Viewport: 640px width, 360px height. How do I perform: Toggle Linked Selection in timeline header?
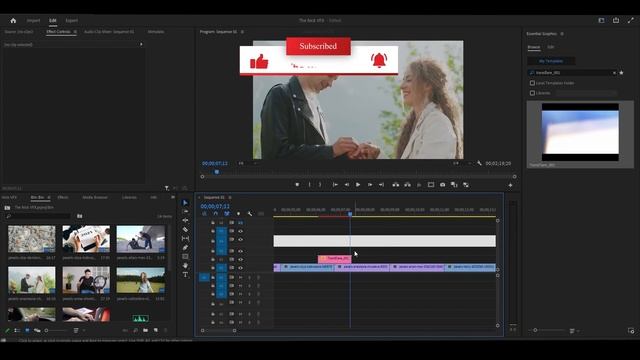click(227, 213)
